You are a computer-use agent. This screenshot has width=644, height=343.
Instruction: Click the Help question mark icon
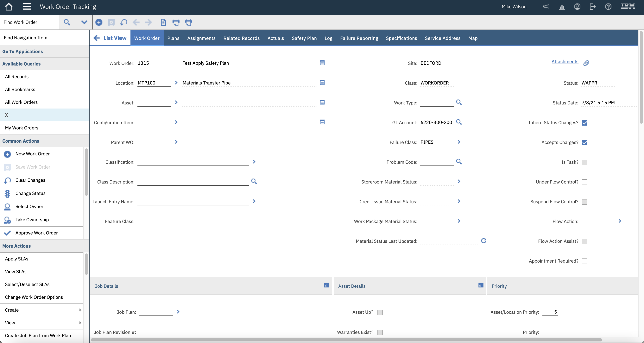pyautogui.click(x=608, y=7)
